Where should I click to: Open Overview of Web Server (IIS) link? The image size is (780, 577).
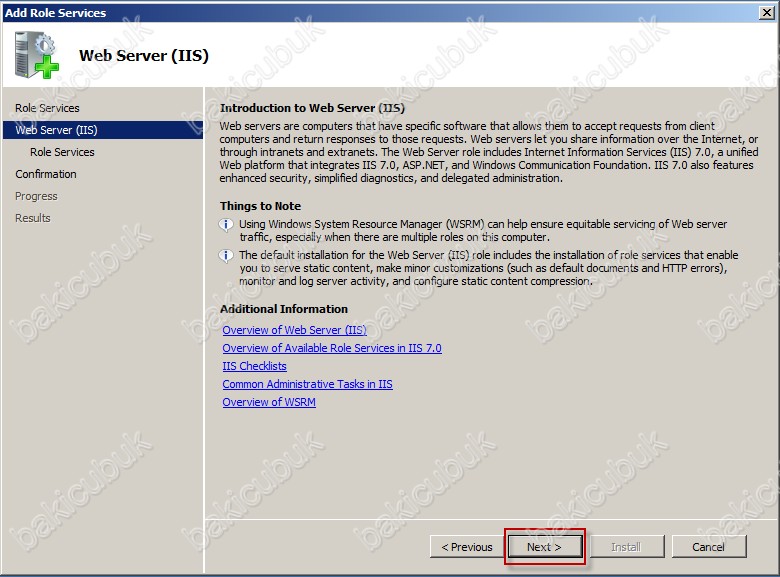[x=294, y=330]
